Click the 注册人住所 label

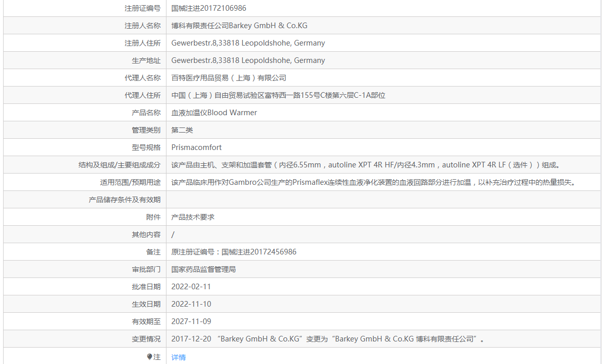point(142,43)
